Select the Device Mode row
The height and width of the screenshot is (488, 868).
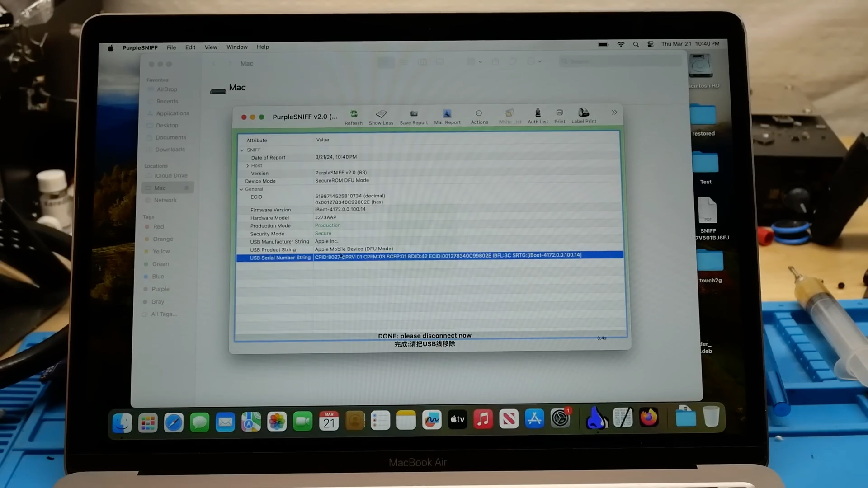point(429,181)
